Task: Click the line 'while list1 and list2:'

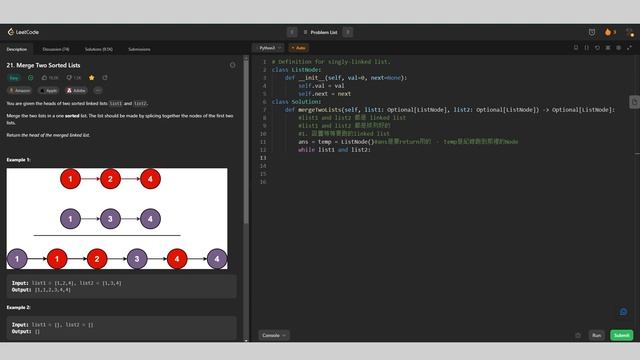Action: 334,150
